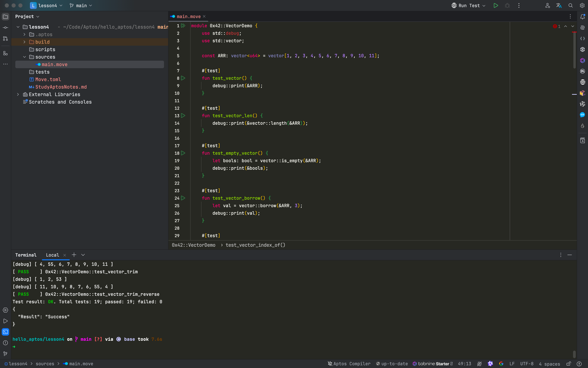
Task: Switch to the Local terminal tab
Action: 52,255
